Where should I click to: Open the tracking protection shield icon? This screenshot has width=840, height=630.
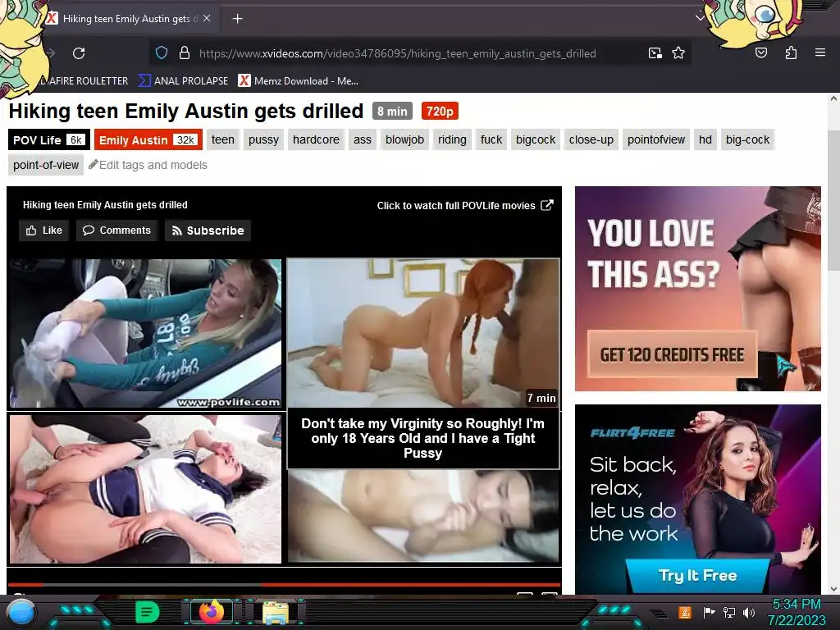point(162,53)
